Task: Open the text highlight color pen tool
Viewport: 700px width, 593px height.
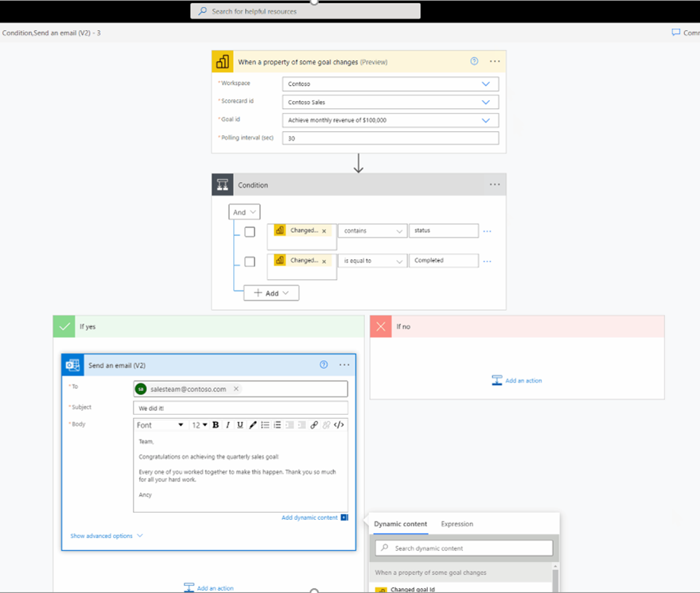Action: point(253,424)
